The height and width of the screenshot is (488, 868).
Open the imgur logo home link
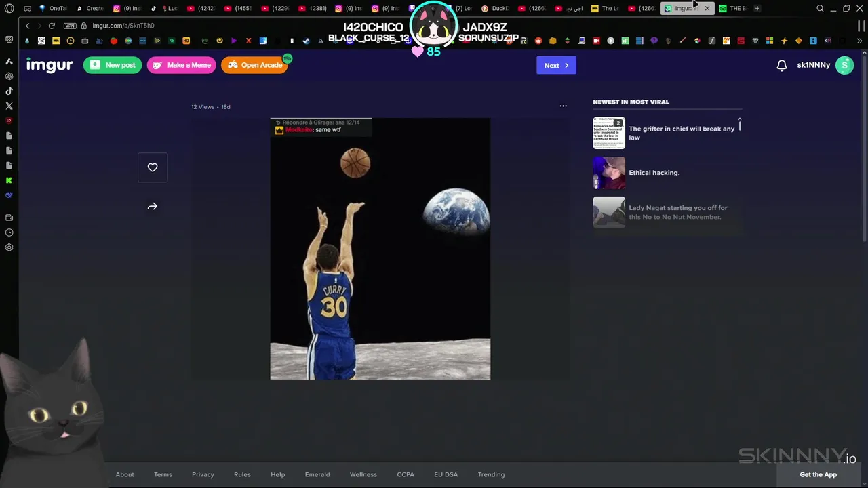pos(50,65)
